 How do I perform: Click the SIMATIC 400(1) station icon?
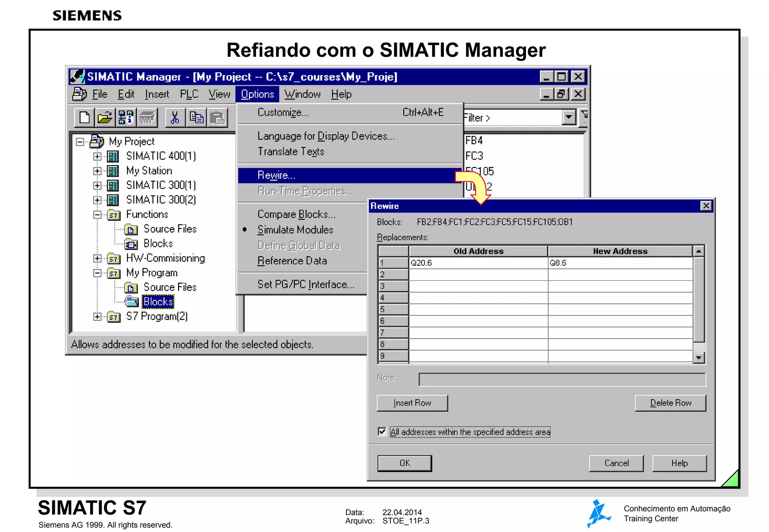tap(113, 156)
